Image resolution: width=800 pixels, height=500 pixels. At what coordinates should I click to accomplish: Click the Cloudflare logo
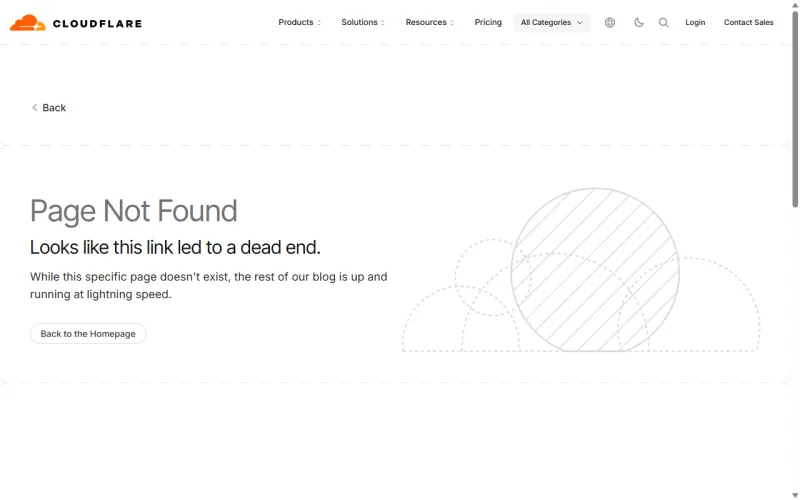76,23
